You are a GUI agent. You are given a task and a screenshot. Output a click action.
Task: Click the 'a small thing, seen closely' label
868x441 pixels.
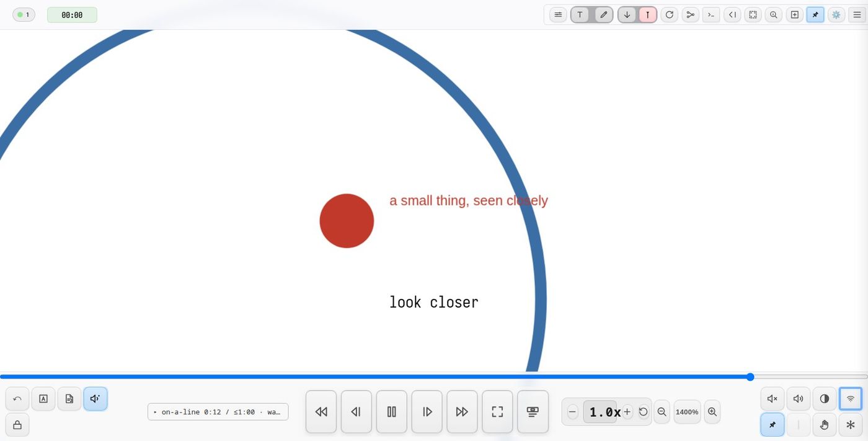pos(469,201)
